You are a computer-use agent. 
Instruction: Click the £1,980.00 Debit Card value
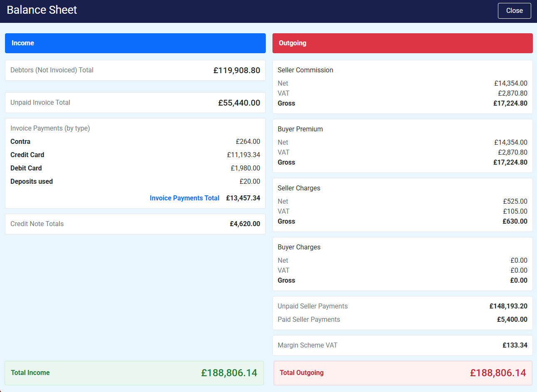tap(245, 168)
